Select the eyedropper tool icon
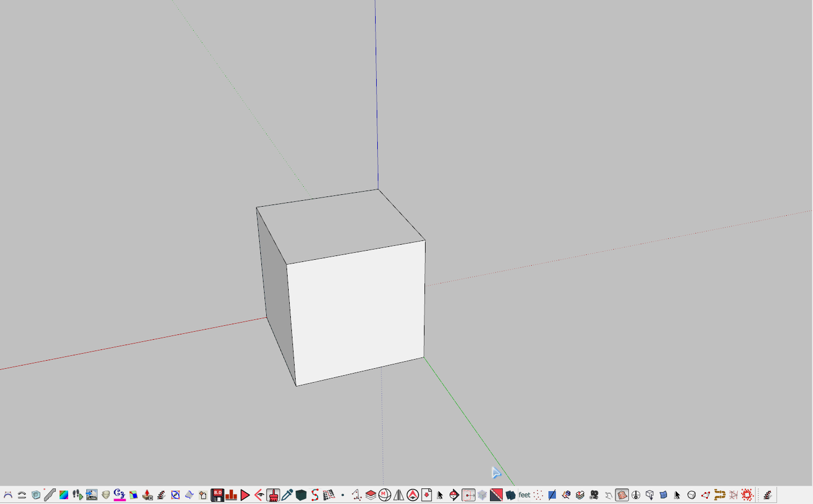813x504 pixels. pos(287,495)
